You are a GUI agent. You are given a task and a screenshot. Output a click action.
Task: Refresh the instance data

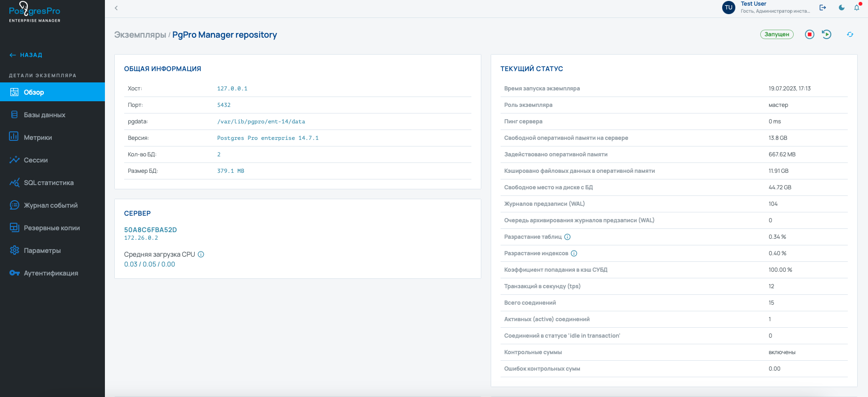coord(850,34)
